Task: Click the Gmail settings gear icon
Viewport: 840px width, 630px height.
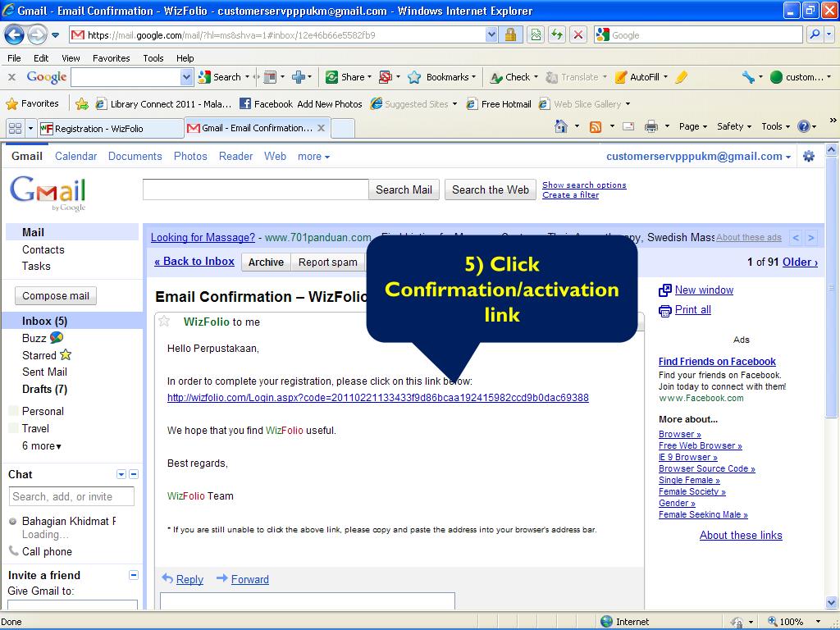Action: (x=809, y=156)
